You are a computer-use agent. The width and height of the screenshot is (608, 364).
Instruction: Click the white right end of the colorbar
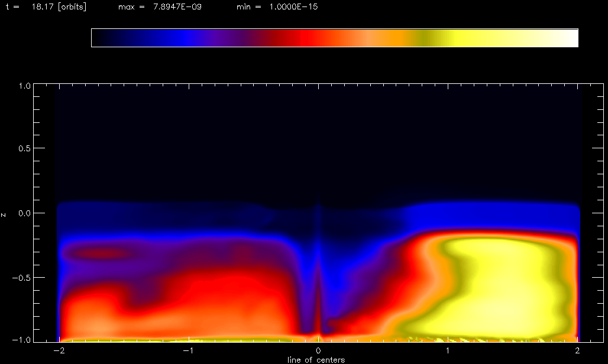(571, 38)
